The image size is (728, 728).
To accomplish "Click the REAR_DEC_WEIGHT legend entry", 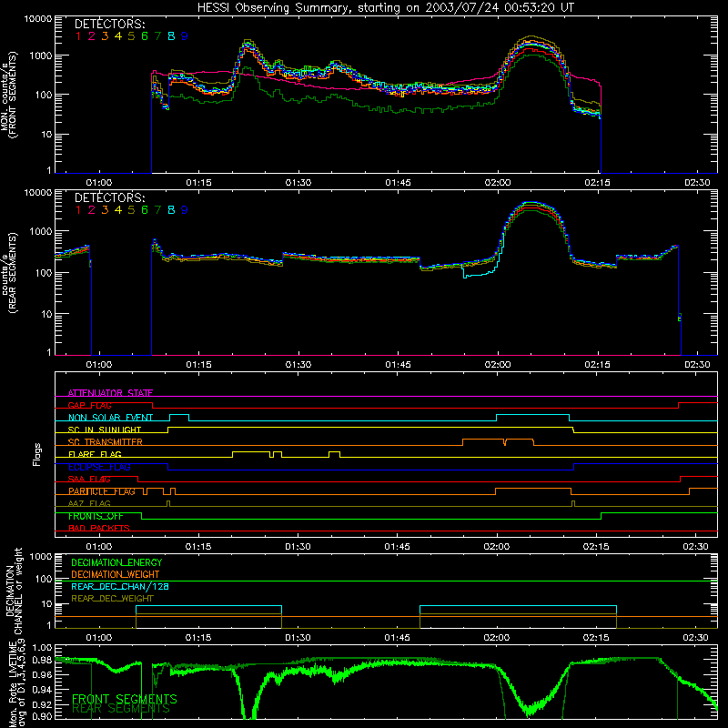I will point(112,599).
